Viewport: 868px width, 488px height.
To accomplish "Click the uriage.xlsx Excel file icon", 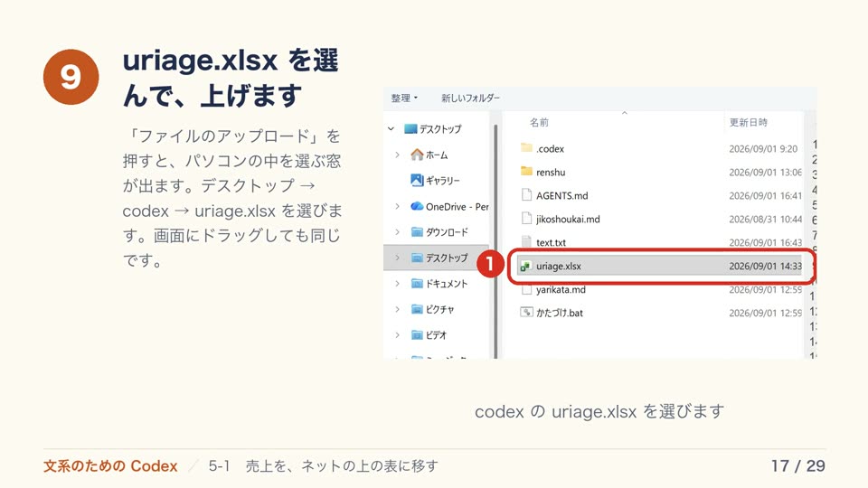I will pyautogui.click(x=524, y=266).
